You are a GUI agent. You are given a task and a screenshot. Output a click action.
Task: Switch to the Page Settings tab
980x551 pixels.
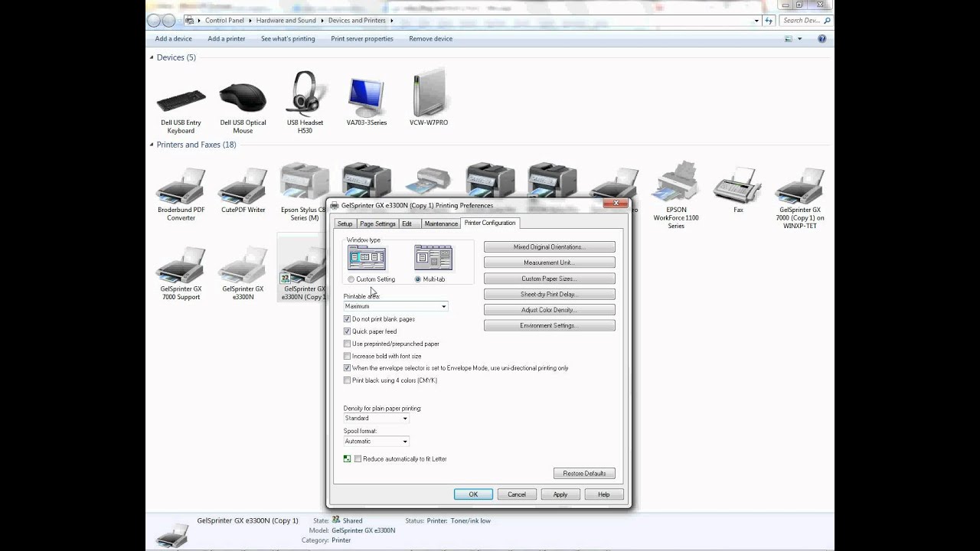click(x=377, y=223)
